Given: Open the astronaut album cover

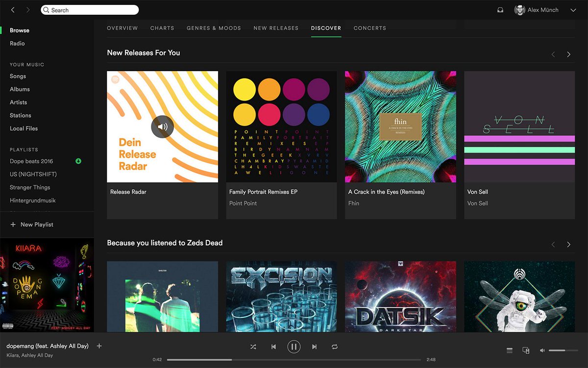Looking at the screenshot, I should click(x=519, y=296).
